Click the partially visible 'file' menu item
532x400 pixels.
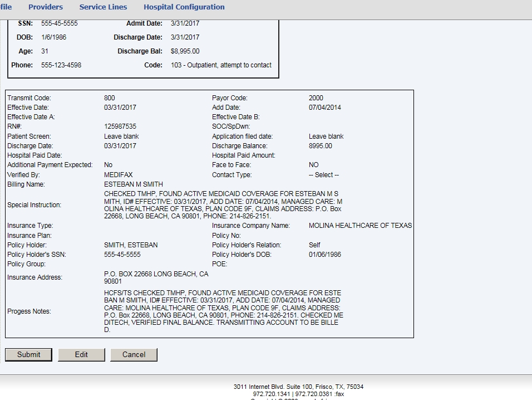click(x=6, y=7)
